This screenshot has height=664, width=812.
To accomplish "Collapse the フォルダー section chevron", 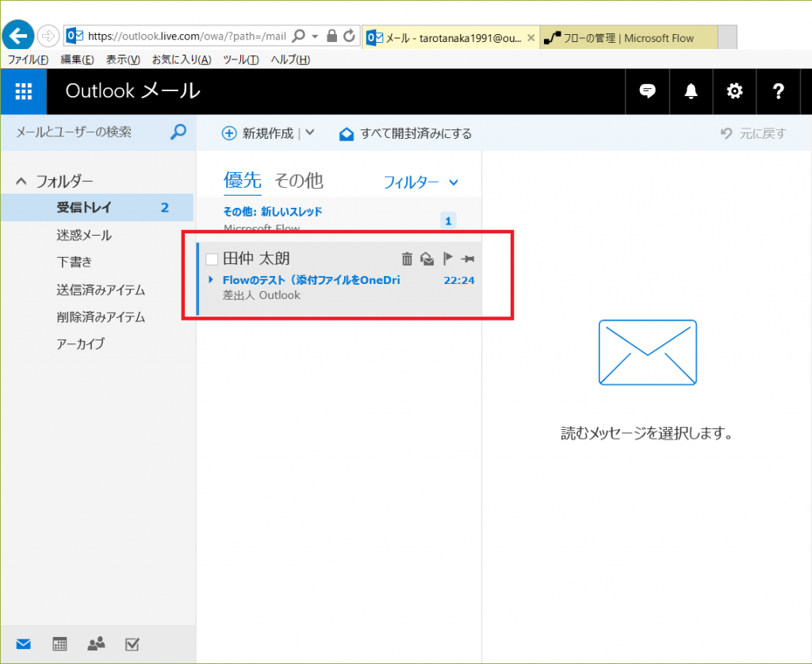I will point(21,182).
